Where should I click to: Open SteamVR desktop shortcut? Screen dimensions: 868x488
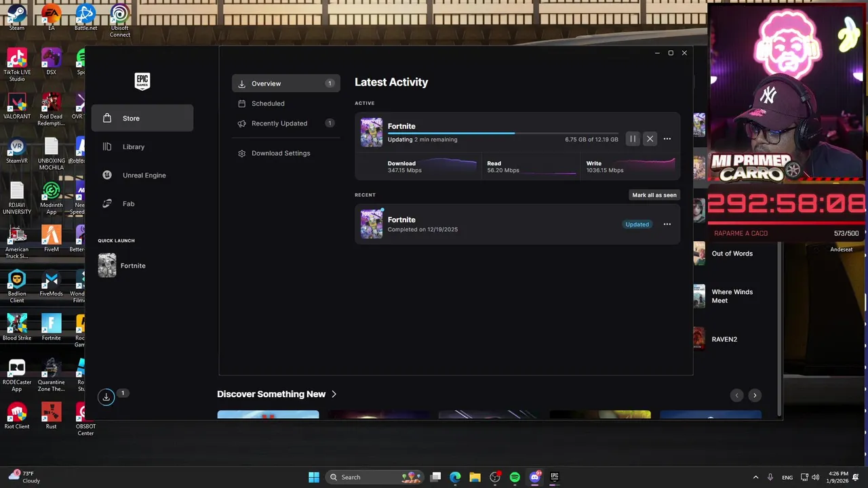[17, 150]
